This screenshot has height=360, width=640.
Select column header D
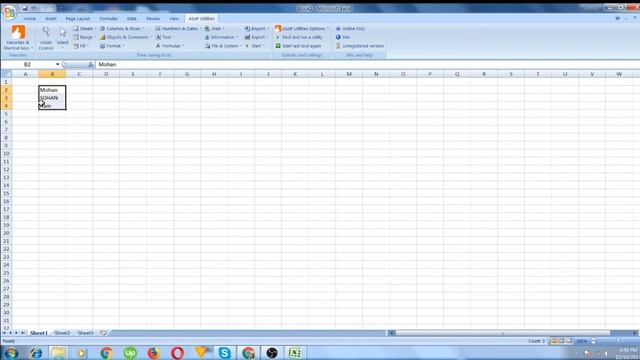tap(106, 74)
